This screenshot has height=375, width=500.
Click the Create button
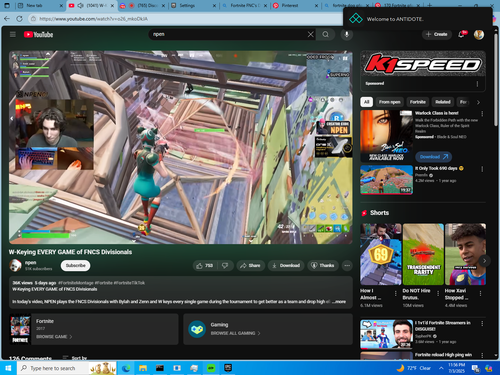tap(437, 34)
